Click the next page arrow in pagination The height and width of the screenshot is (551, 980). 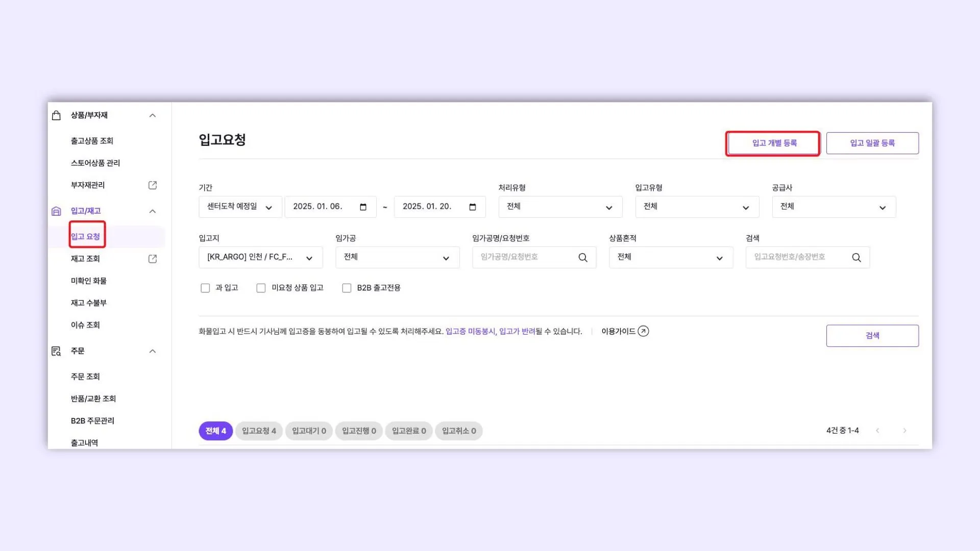pos(904,431)
